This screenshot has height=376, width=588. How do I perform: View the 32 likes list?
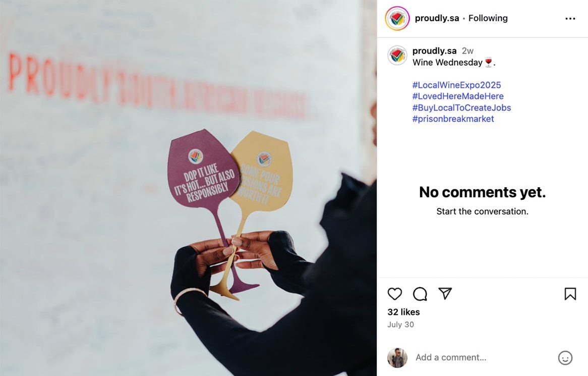point(403,312)
